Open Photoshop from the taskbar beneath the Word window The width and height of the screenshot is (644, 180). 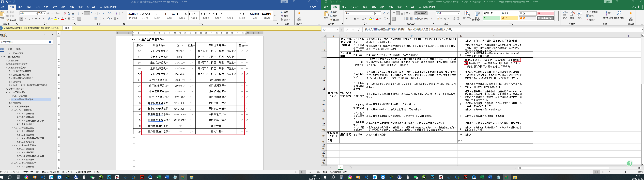(109, 177)
